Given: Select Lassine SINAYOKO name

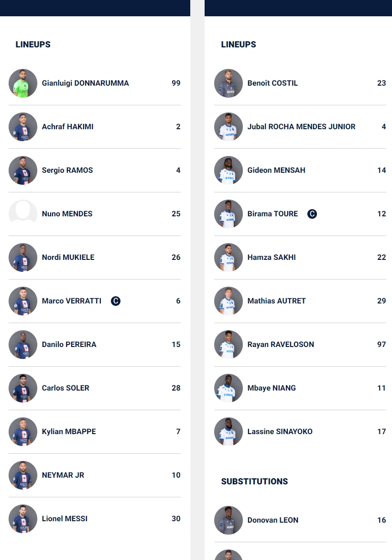Looking at the screenshot, I should point(280,431).
